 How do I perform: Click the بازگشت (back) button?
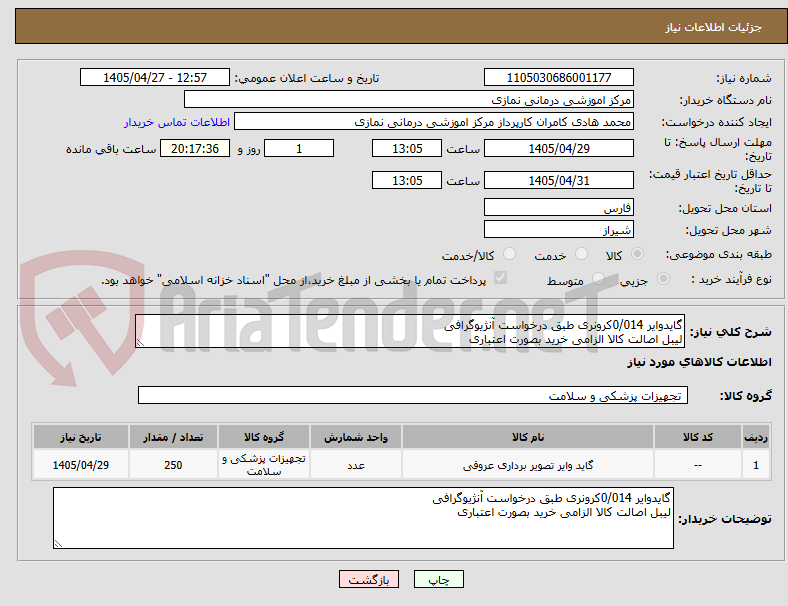[369, 579]
